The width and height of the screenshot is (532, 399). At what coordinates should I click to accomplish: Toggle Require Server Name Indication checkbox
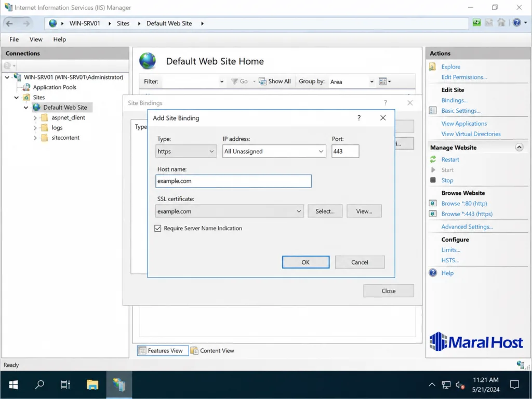pos(158,229)
